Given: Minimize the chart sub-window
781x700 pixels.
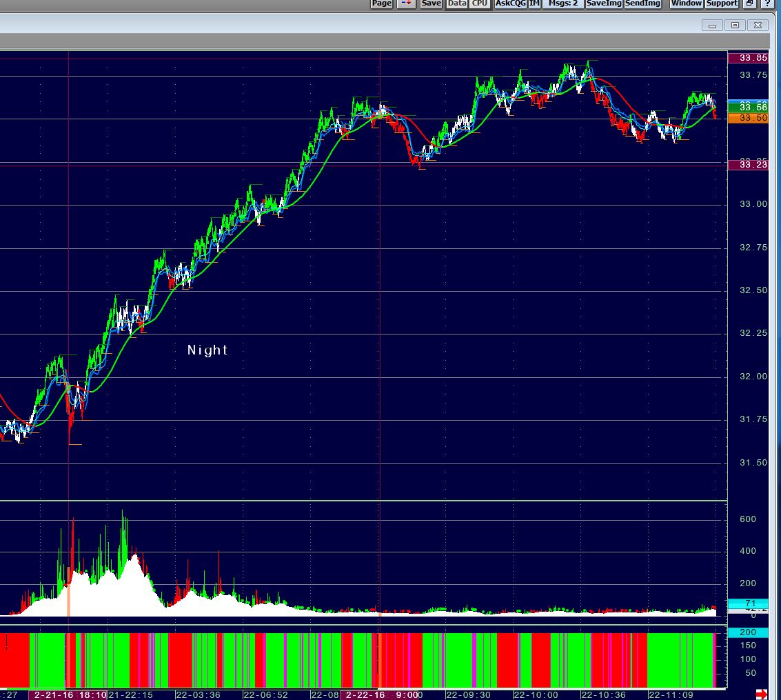Looking at the screenshot, I should (x=712, y=26).
